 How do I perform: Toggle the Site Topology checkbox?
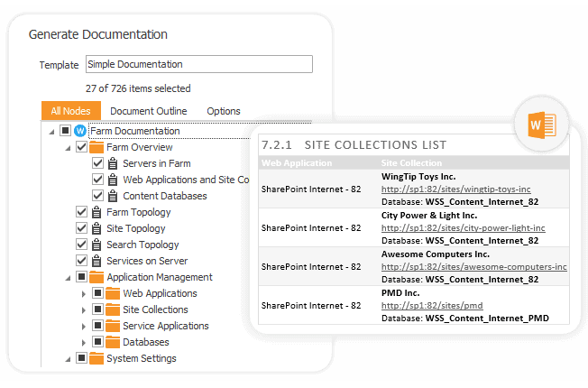(x=82, y=229)
